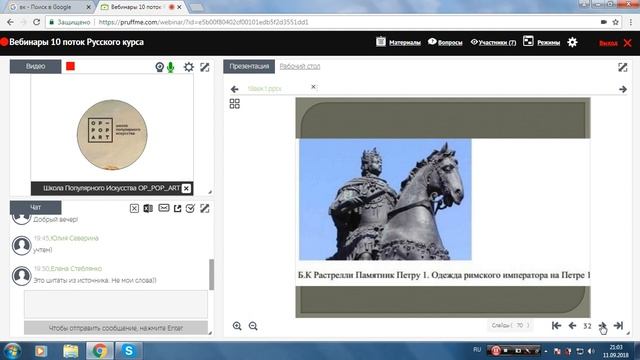
Task: Open the Материалы menu
Action: point(404,42)
